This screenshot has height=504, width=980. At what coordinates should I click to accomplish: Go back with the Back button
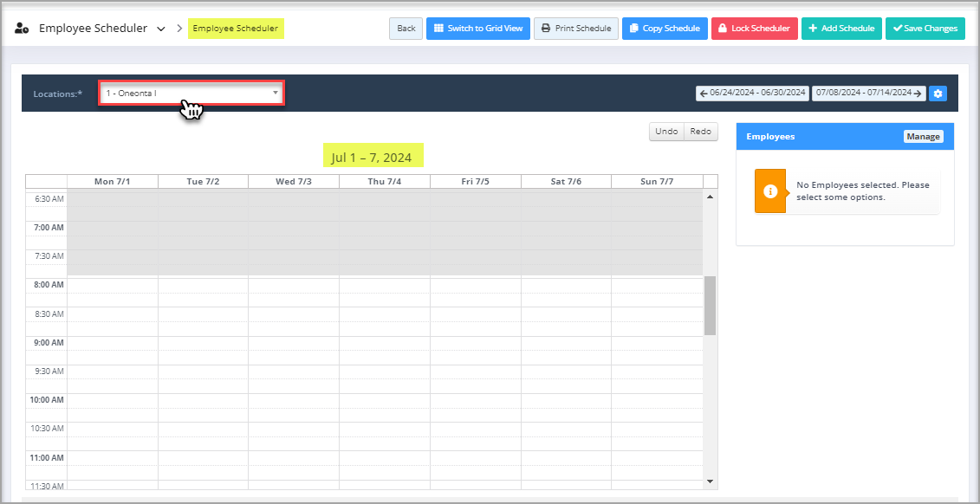tap(406, 28)
